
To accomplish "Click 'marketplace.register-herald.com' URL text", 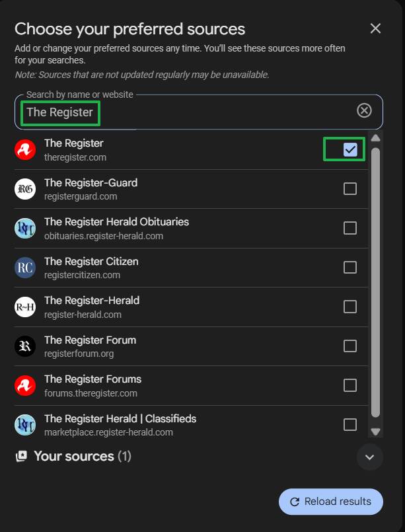I will [x=108, y=433].
